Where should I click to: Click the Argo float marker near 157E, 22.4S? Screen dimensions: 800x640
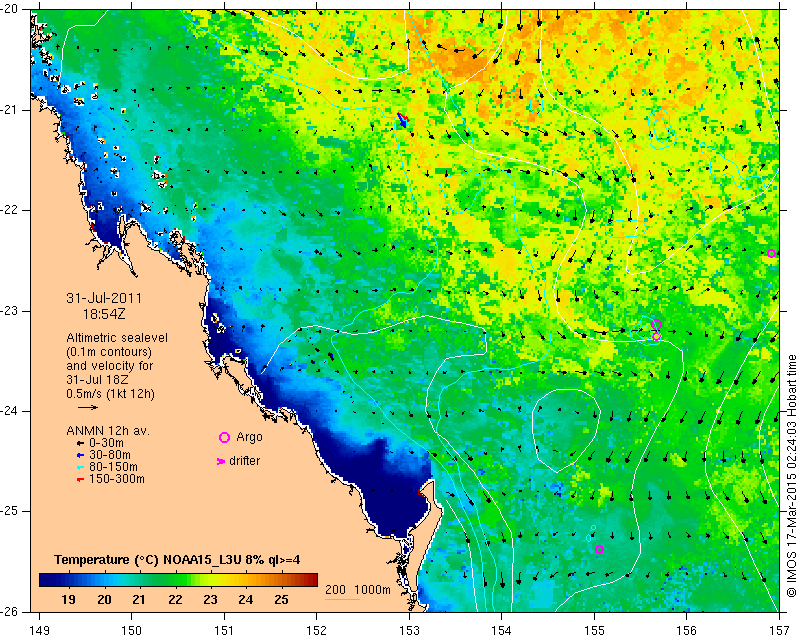coord(771,253)
